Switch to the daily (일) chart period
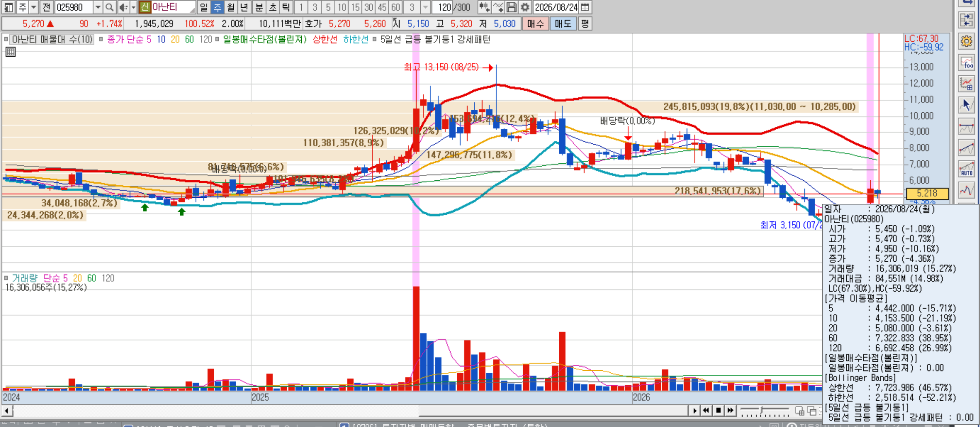This screenshot has height=427, width=980. pyautogui.click(x=204, y=7)
